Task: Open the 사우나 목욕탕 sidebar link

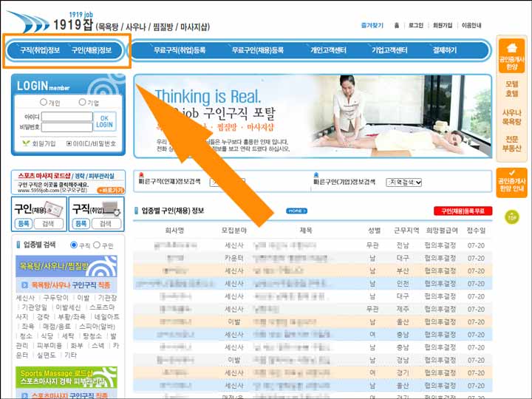Action: [511, 117]
